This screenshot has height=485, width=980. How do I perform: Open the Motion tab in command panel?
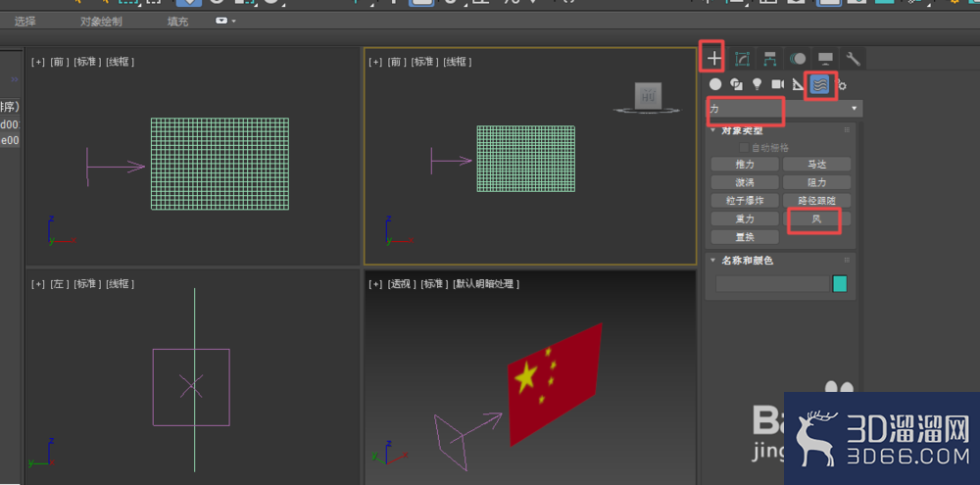point(798,59)
